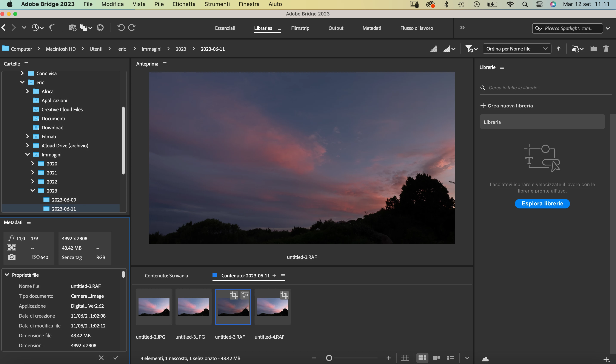The height and width of the screenshot is (364, 616).
Task: Open the Etichetta menu
Action: (x=184, y=4)
